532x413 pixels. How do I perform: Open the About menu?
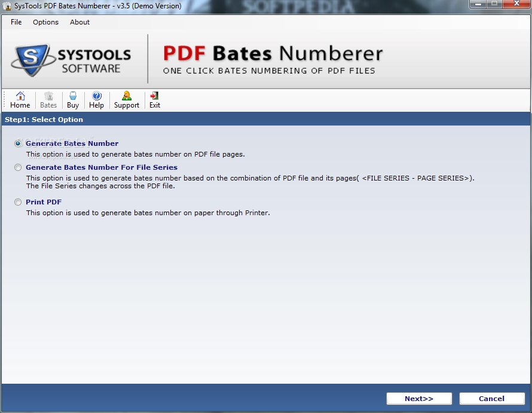[x=80, y=22]
